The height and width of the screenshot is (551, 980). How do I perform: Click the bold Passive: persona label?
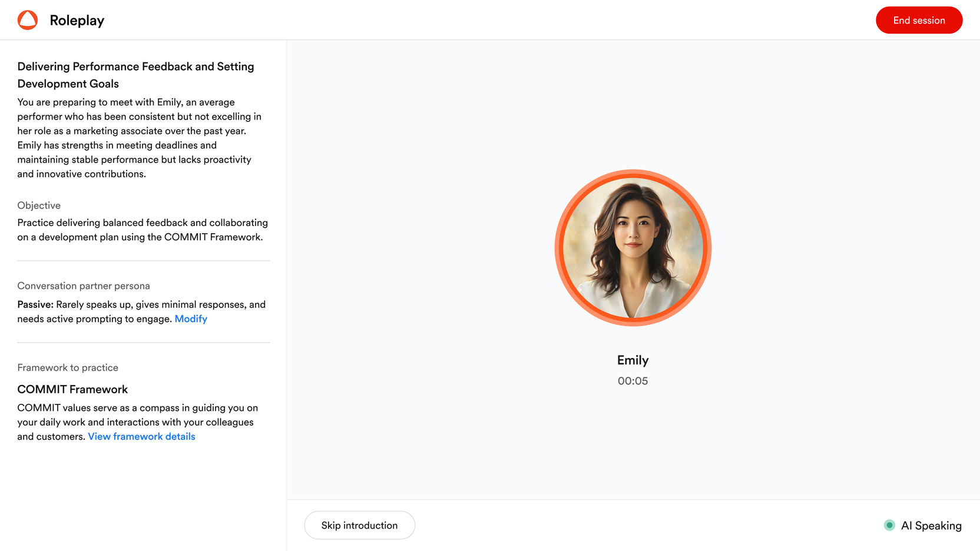pos(35,304)
